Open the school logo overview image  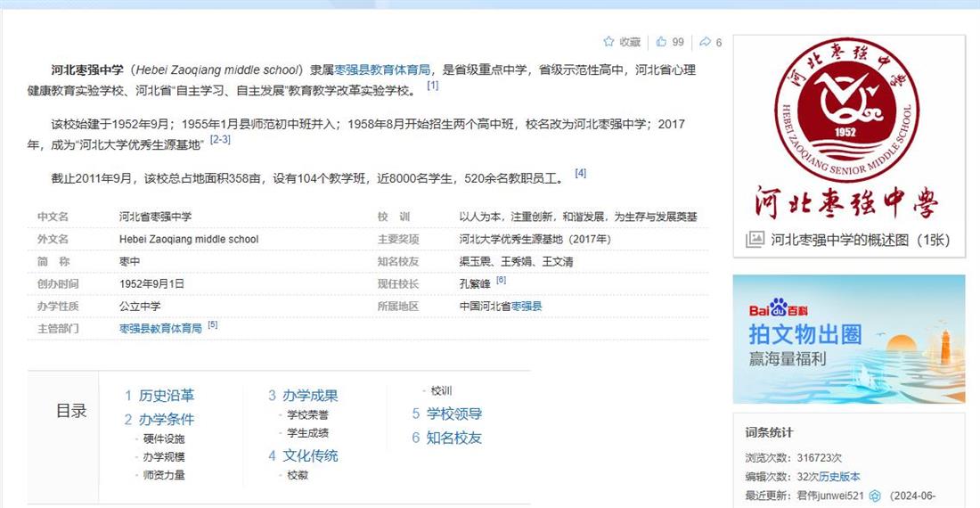[x=847, y=128]
